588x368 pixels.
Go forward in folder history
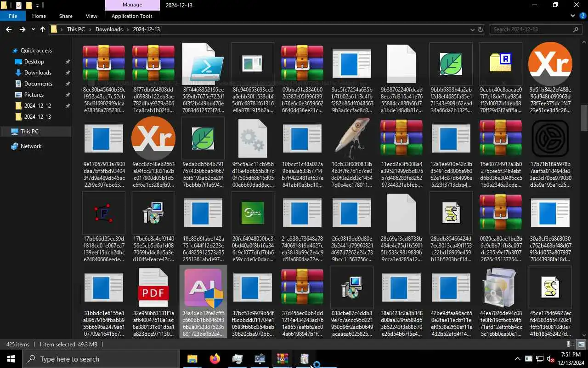pyautogui.click(x=22, y=29)
